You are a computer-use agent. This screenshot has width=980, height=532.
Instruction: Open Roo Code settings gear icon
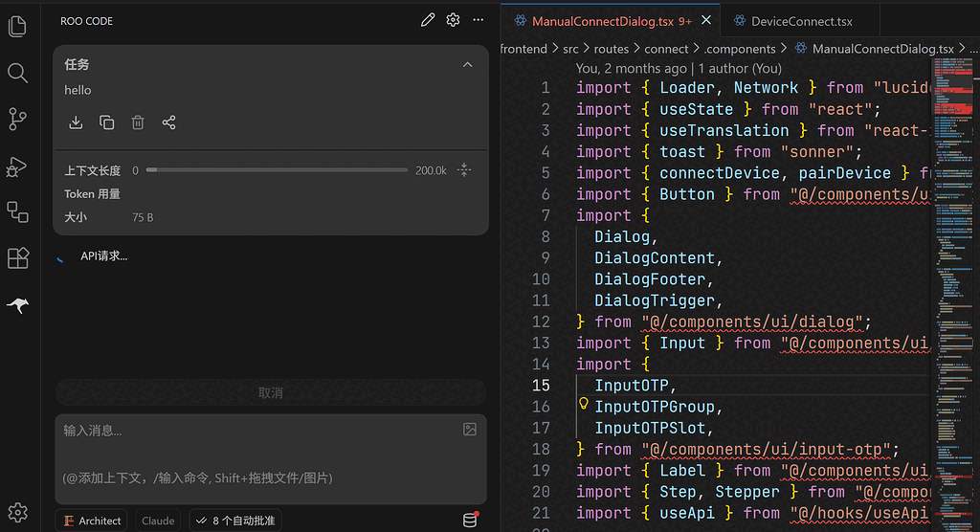453,20
